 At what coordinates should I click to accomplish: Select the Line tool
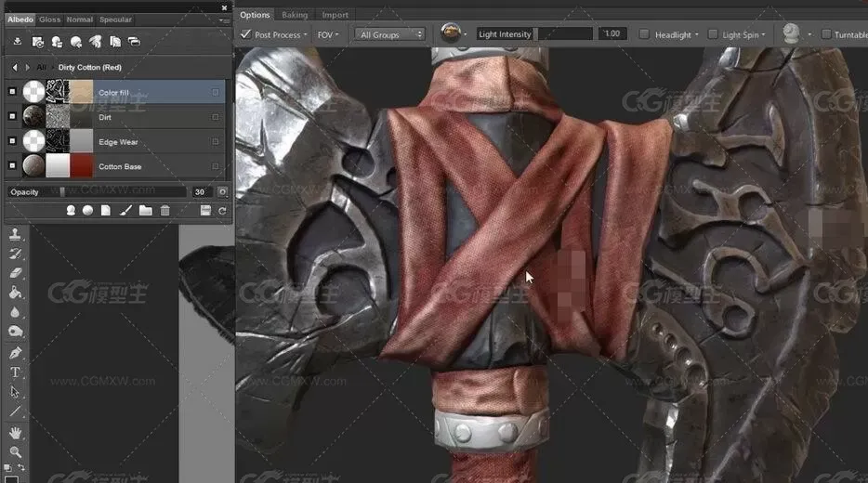tap(15, 411)
